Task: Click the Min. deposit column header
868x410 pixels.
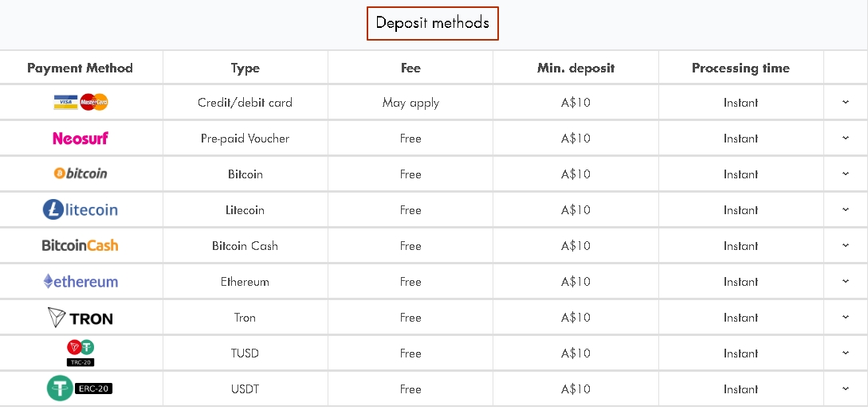Action: pos(575,68)
